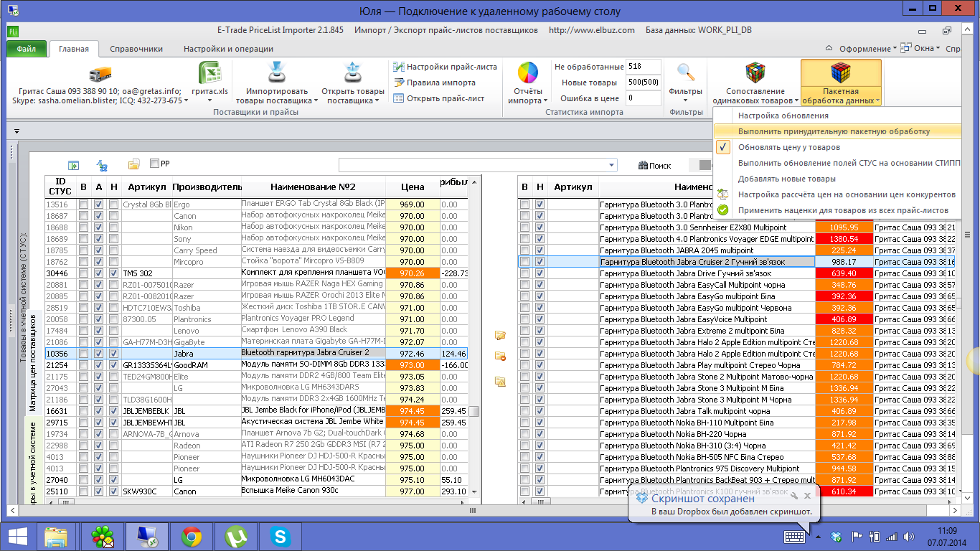Toggle column H checkbox for row 10356 Jabra
The image size is (980, 551).
(114, 354)
